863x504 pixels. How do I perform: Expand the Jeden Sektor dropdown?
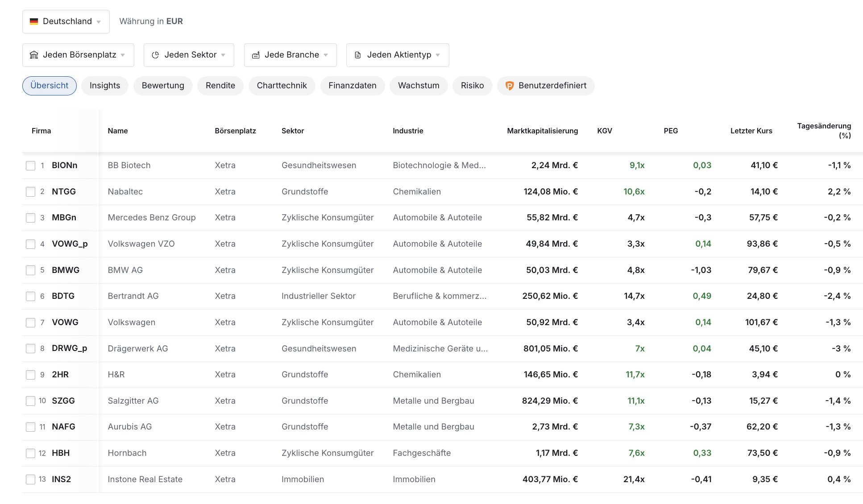coord(190,54)
